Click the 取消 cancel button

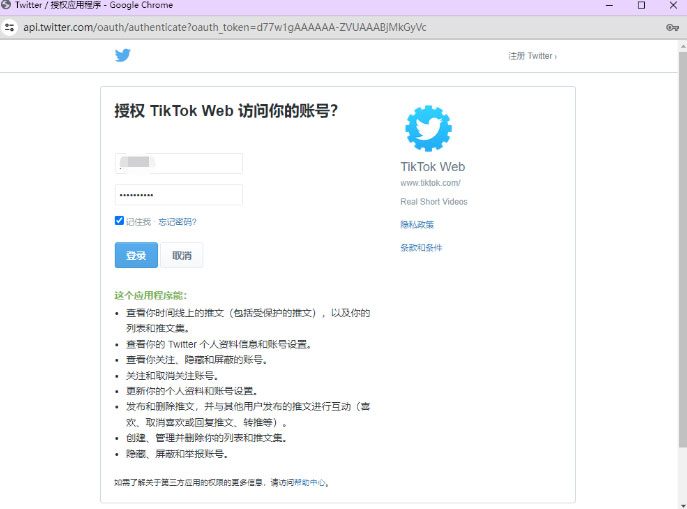(x=182, y=255)
